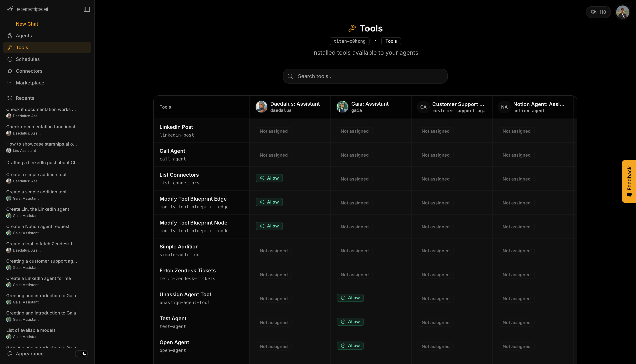Screen dimensions: 636x364
Task: Toggle Allow for List Connectors on Daedalus
Action: [x=269, y=178]
